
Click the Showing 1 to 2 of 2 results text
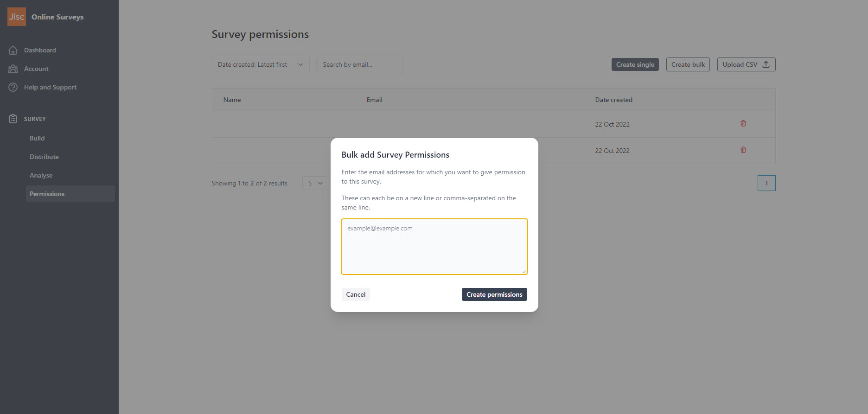[x=249, y=183]
